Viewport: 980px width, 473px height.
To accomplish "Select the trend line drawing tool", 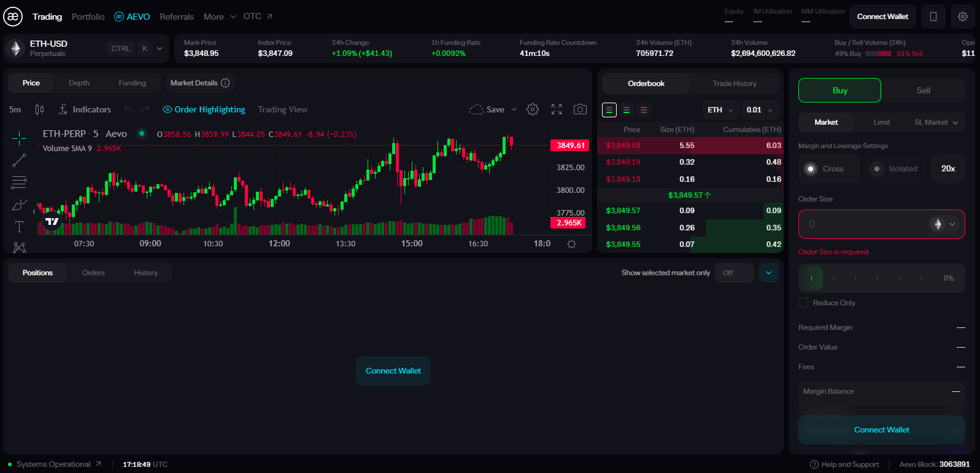I will point(19,160).
